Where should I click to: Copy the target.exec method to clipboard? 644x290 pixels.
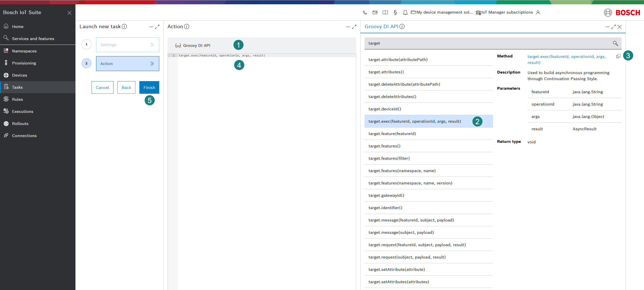click(x=618, y=56)
